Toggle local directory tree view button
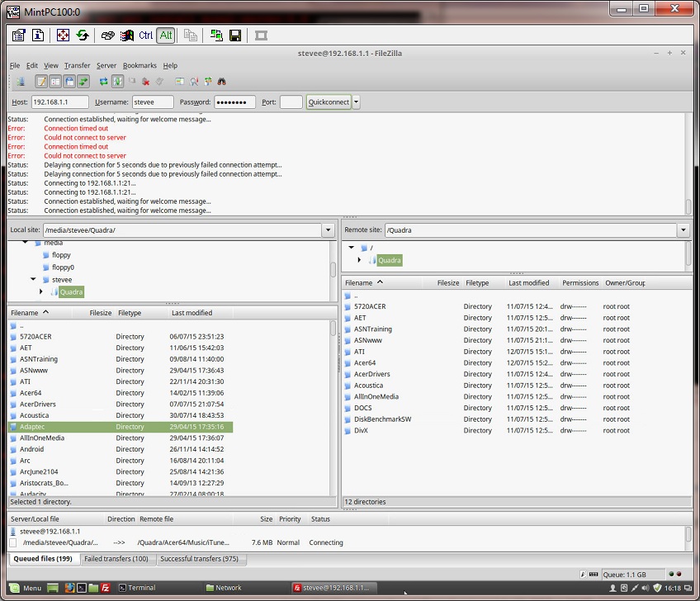700x601 pixels. click(x=55, y=82)
